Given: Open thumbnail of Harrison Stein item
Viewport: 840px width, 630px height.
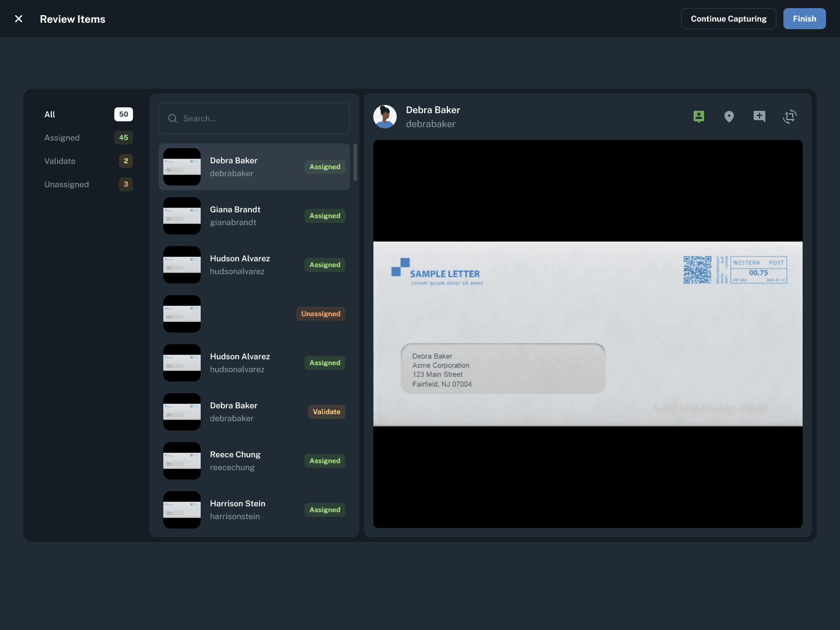Looking at the screenshot, I should click(x=182, y=510).
